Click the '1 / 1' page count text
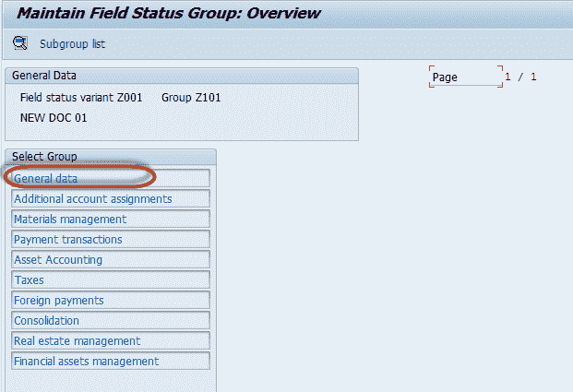 click(x=520, y=77)
